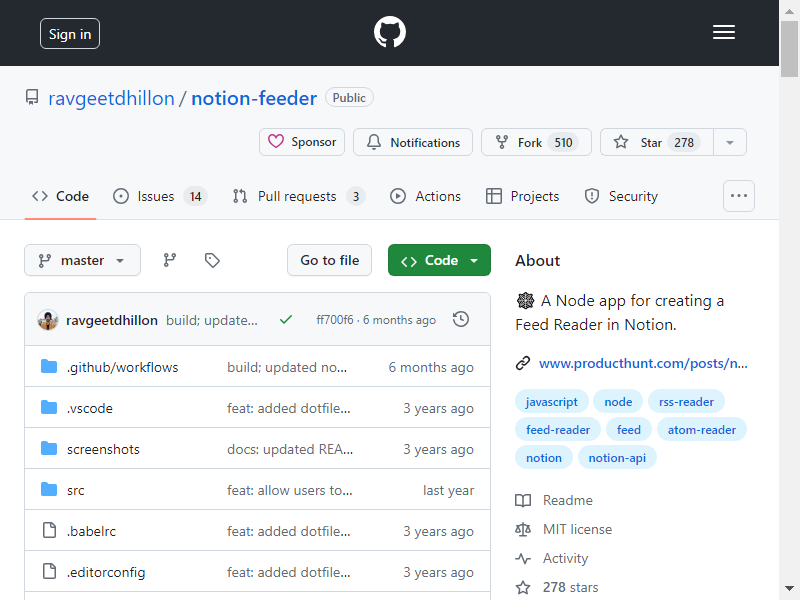Open commit history clock icon

pos(461,319)
